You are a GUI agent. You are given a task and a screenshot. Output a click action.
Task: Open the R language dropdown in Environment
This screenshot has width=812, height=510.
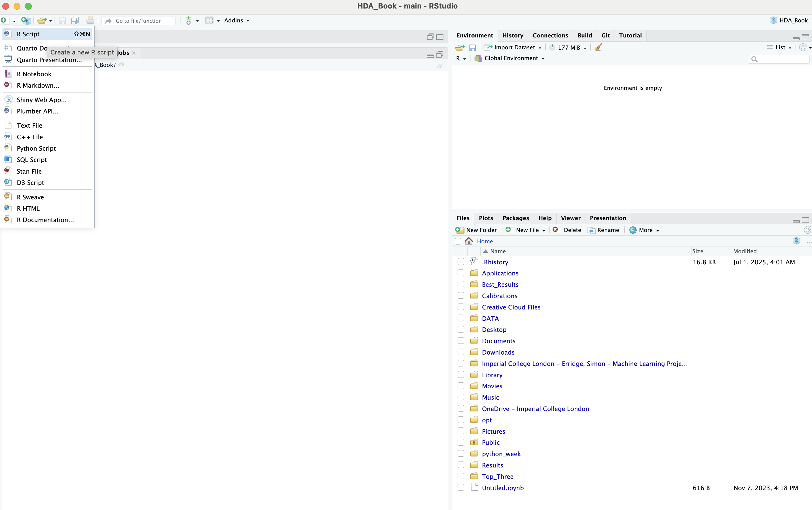[461, 58]
